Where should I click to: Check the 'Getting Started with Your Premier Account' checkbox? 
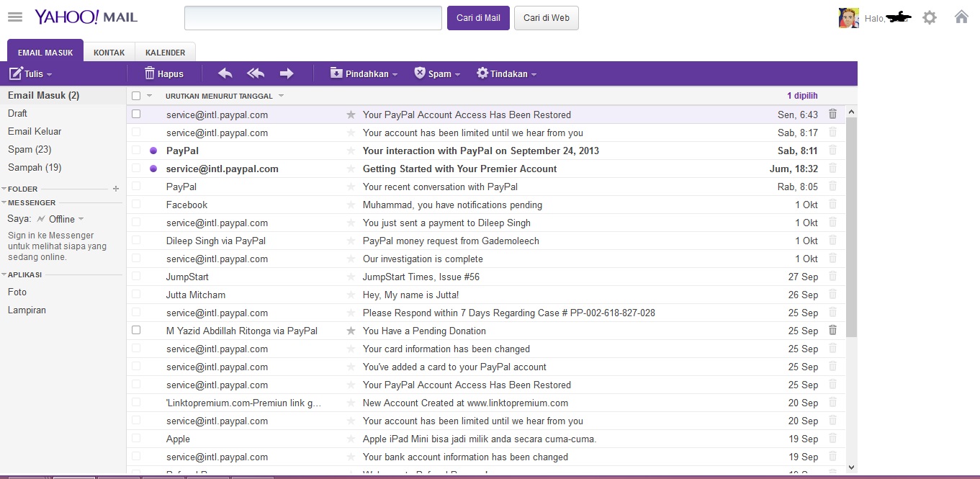coord(136,168)
